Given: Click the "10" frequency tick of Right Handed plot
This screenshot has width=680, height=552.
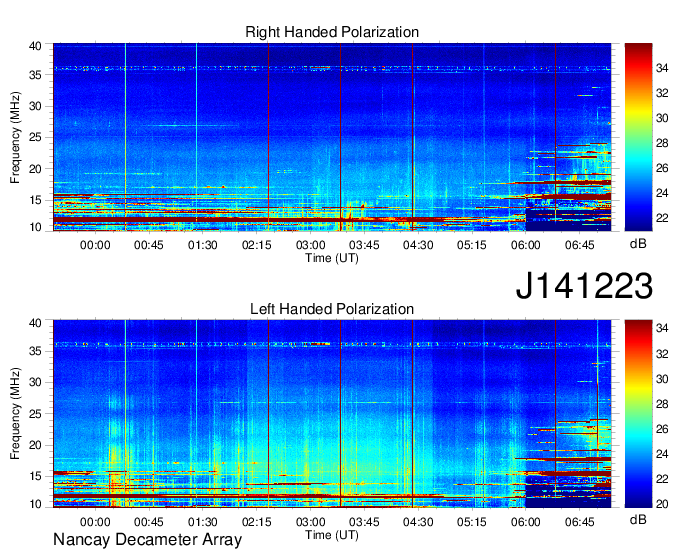Looking at the screenshot, I should (35, 227).
